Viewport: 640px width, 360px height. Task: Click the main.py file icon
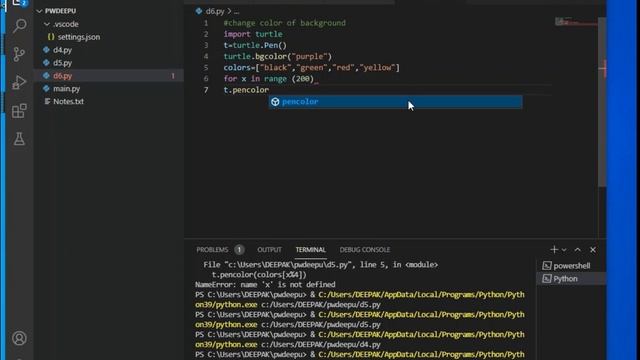[46, 89]
